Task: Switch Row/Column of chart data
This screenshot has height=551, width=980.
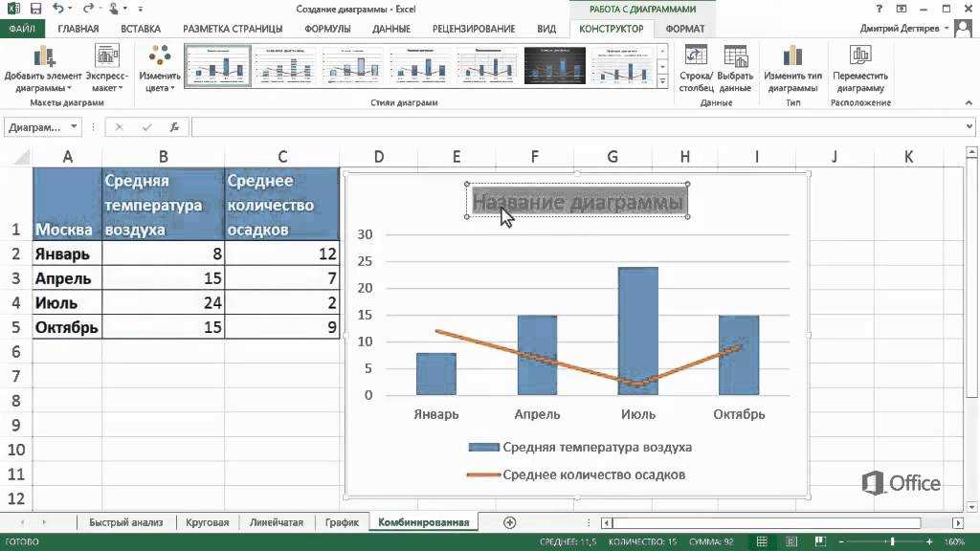Action: [696, 69]
